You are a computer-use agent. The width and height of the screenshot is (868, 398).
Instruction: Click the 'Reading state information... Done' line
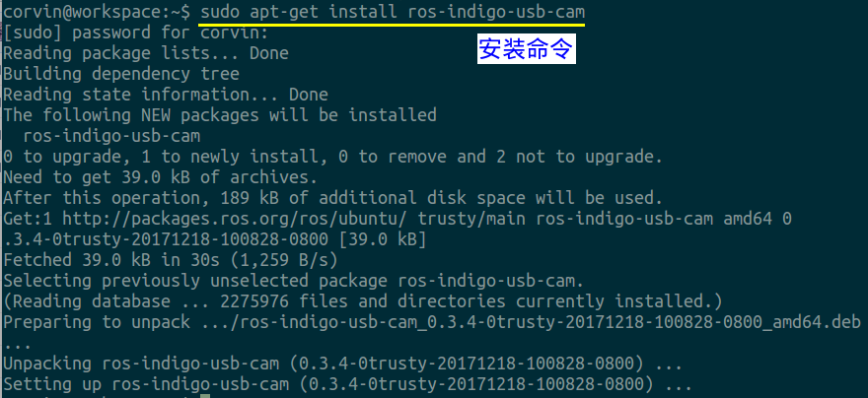[x=166, y=95]
